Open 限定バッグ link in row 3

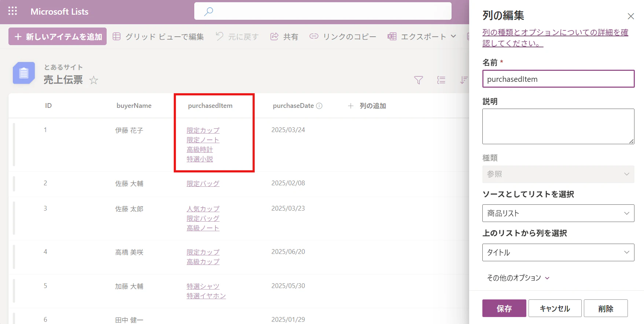tap(203, 218)
